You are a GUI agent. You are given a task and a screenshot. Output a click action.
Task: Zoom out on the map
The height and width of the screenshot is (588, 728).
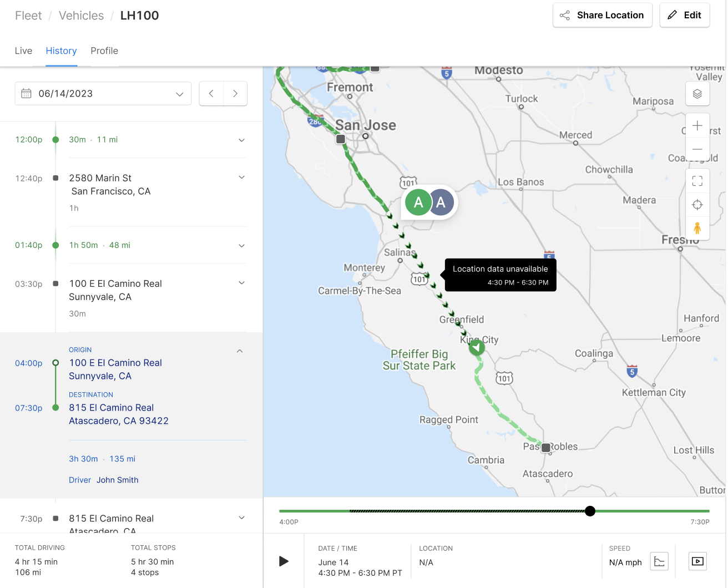[697, 150]
